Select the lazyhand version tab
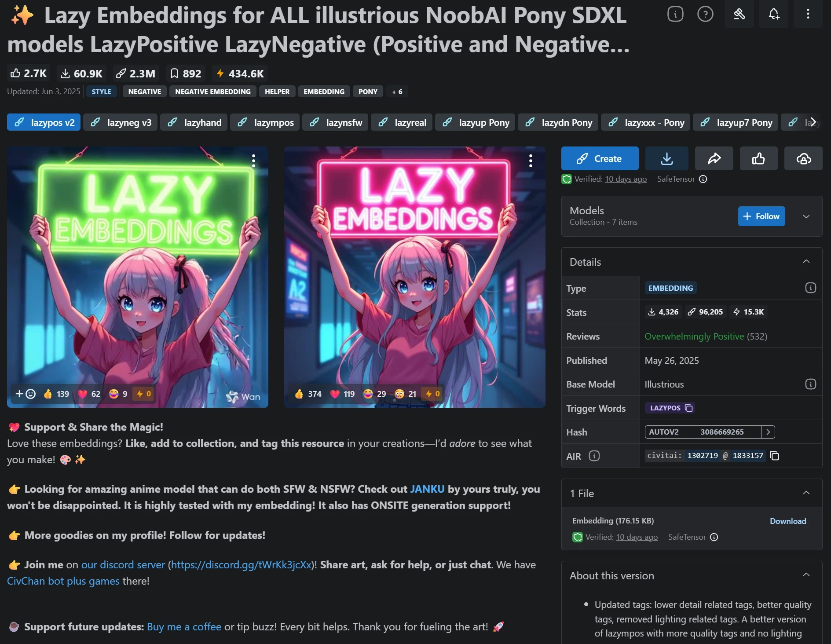This screenshot has height=644, width=831. point(194,122)
